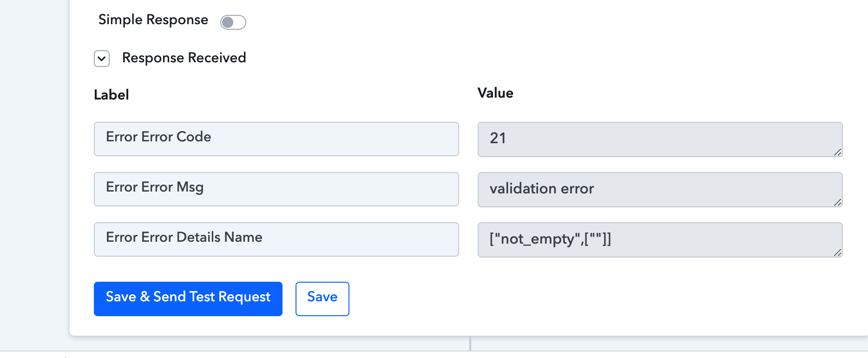Image resolution: width=868 pixels, height=358 pixels.
Task: Grab resize handle of validation error box
Action: coord(838,202)
